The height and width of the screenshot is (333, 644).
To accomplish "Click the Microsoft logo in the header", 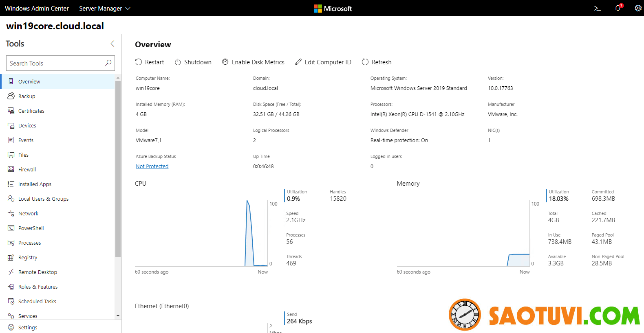I will pos(333,8).
